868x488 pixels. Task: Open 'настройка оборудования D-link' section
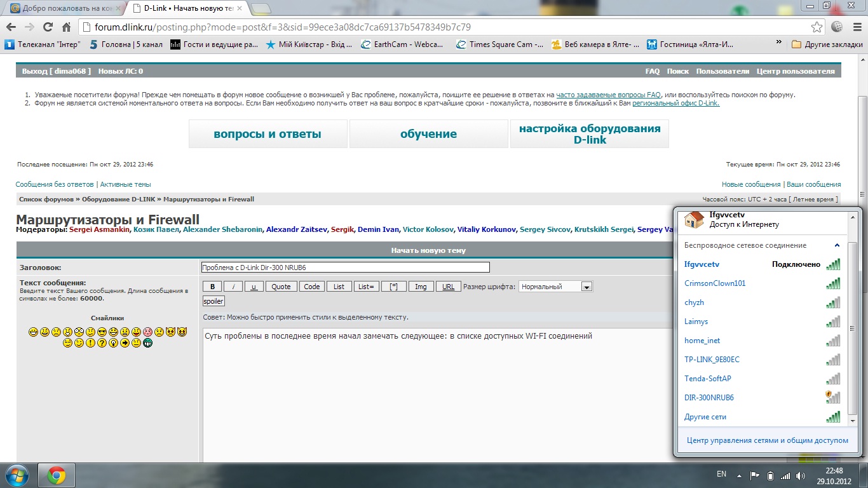[590, 134]
